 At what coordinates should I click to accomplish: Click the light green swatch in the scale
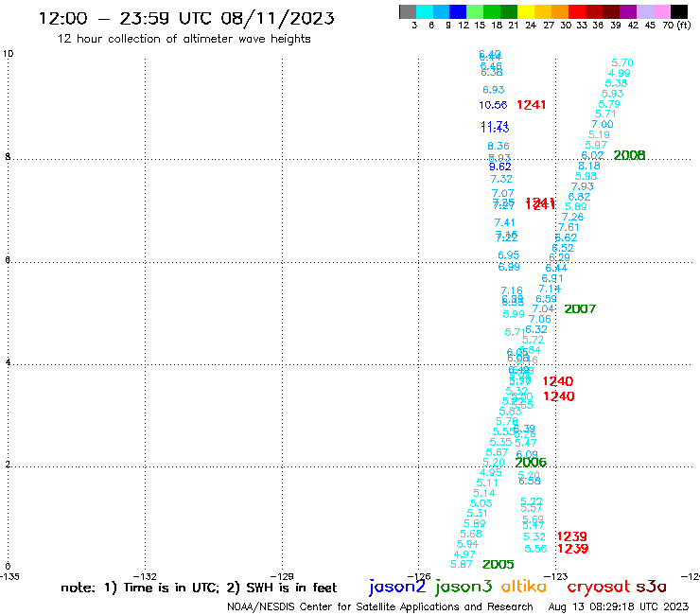pyautogui.click(x=475, y=11)
